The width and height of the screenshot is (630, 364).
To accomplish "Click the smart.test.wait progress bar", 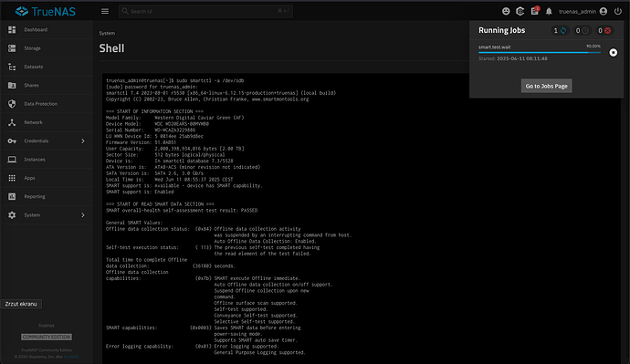I will [540, 52].
